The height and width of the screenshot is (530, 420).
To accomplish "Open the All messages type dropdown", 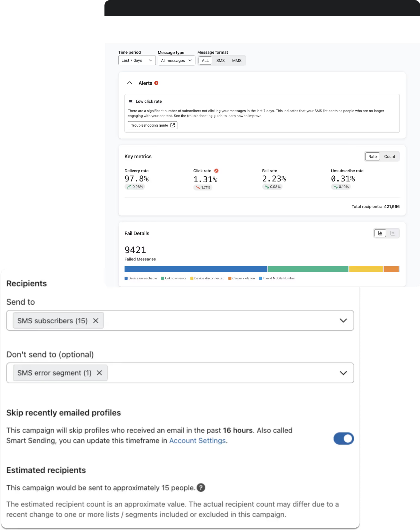I will (176, 61).
